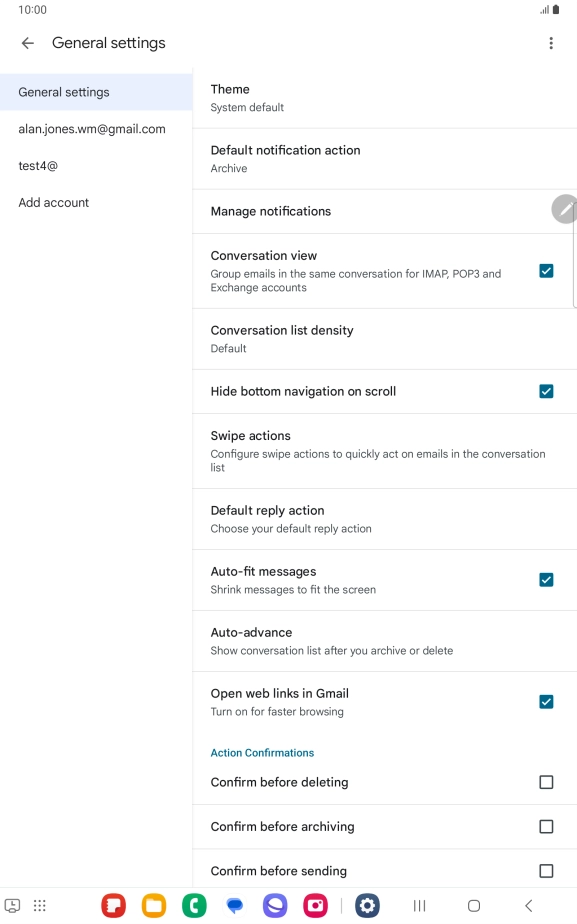Open the settings gear app icon
Viewport: 577px width, 924px height.
coord(367,905)
